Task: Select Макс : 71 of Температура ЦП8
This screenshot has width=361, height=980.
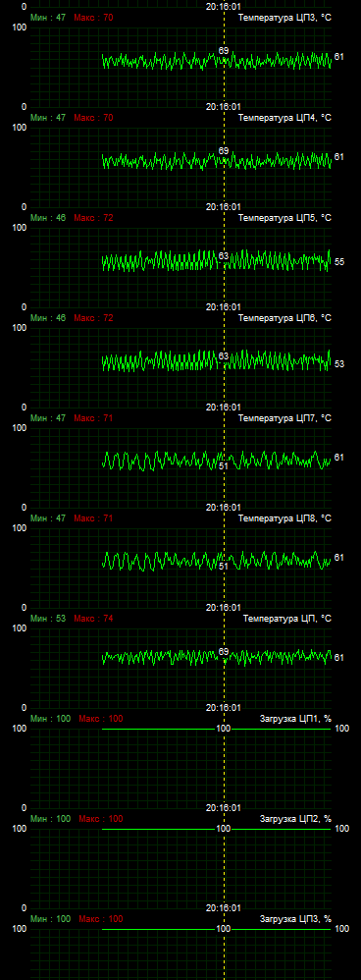Action: pos(94,518)
